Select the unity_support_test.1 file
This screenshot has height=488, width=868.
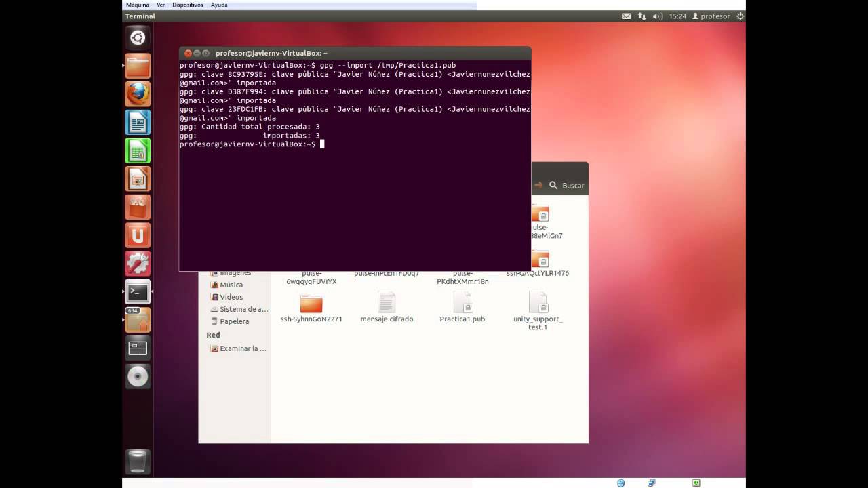(538, 310)
